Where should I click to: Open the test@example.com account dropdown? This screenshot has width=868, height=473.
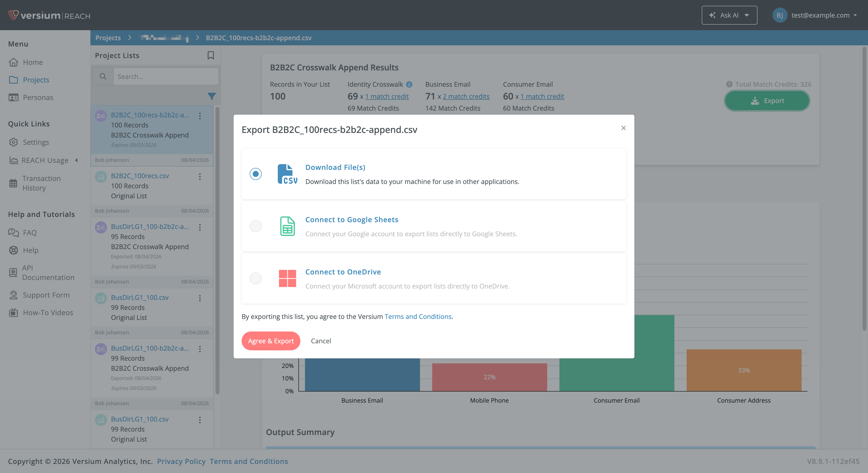point(824,15)
